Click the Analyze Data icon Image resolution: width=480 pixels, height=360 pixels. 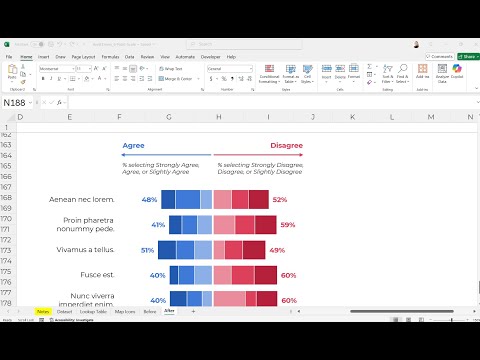[442, 69]
